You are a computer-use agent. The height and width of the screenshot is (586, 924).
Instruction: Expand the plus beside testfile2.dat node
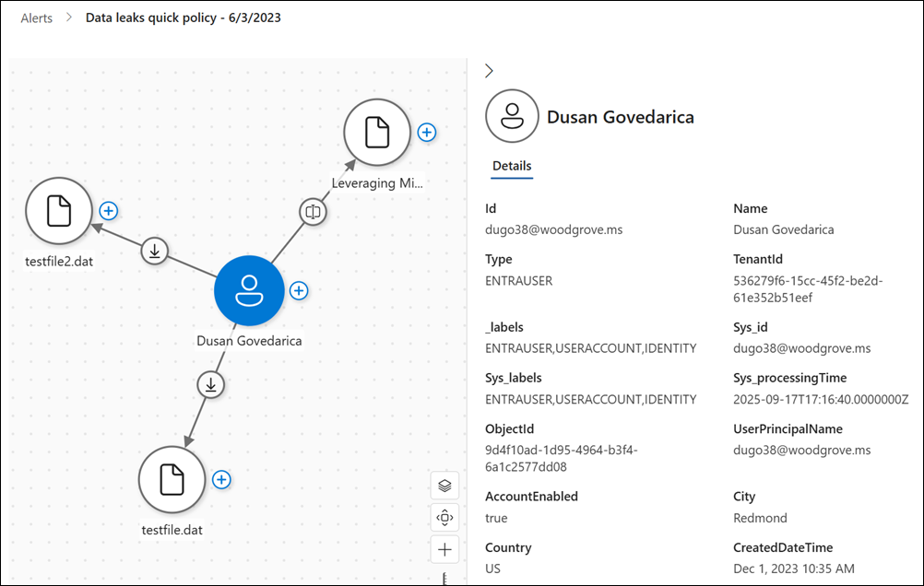pyautogui.click(x=108, y=211)
